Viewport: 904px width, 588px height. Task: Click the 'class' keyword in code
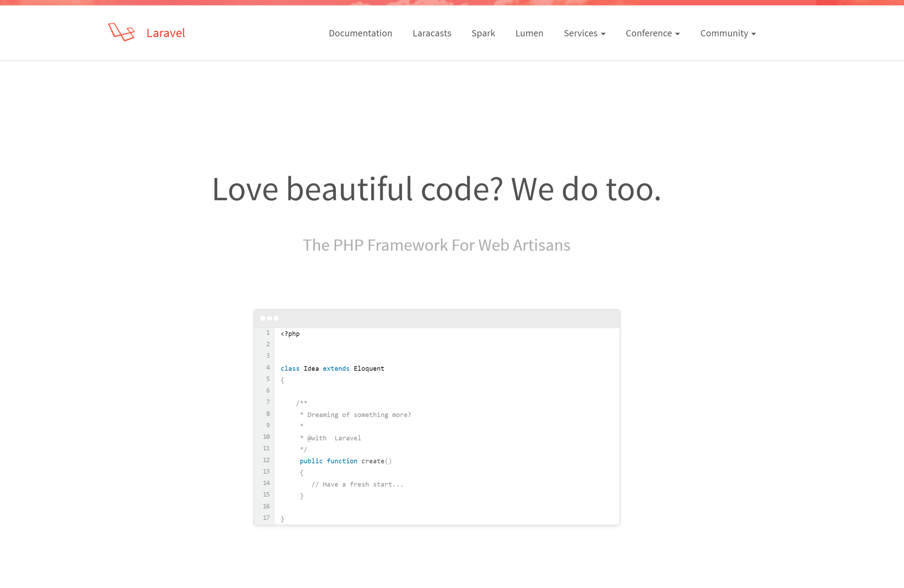(x=290, y=368)
